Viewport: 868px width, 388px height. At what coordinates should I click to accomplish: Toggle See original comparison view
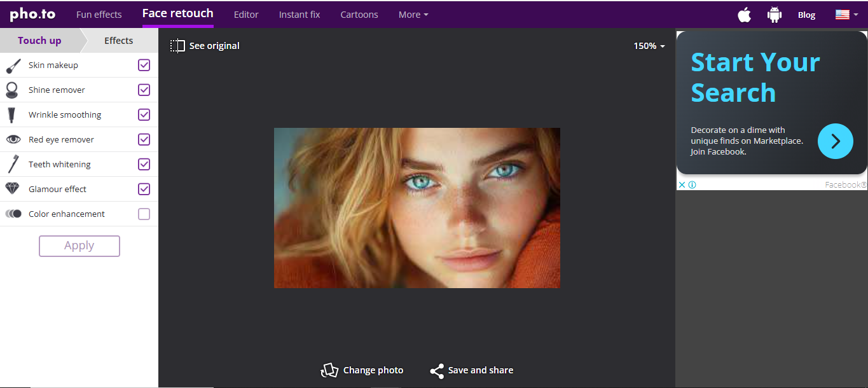pyautogui.click(x=205, y=45)
